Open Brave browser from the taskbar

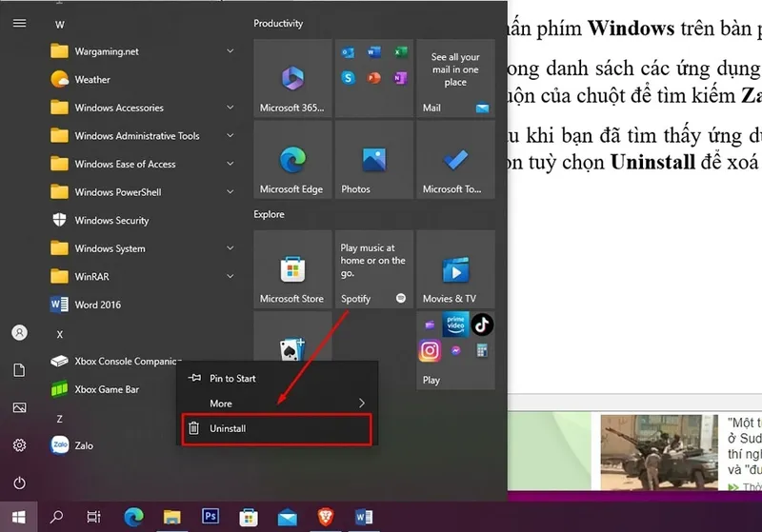pos(326,517)
